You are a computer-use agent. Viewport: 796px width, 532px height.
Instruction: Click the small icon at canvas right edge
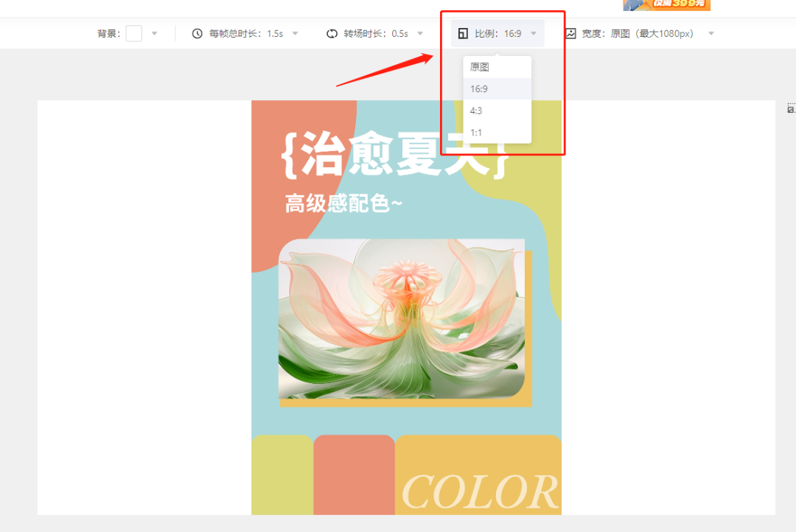[791, 109]
